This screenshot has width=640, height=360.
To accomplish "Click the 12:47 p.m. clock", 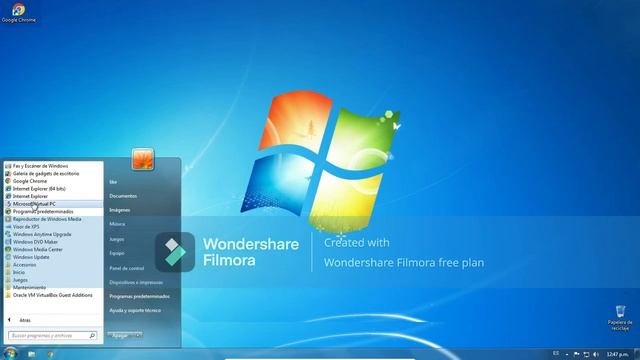I will [617, 354].
